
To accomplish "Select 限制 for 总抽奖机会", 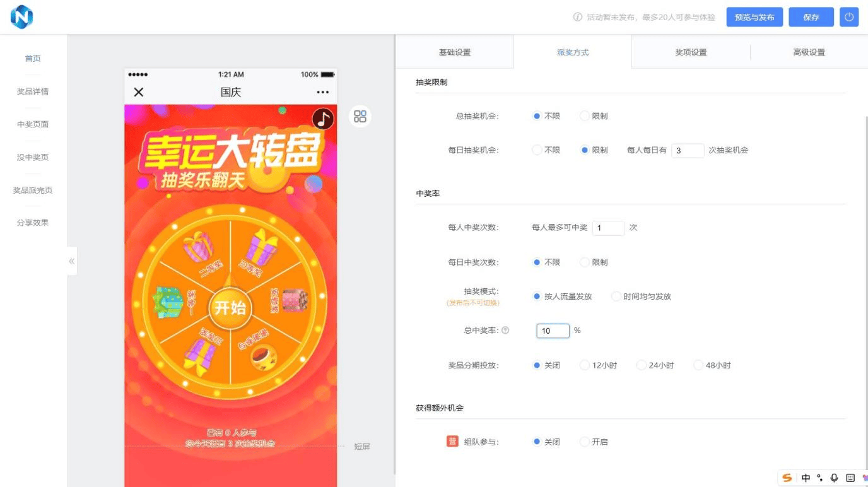I will (x=585, y=116).
